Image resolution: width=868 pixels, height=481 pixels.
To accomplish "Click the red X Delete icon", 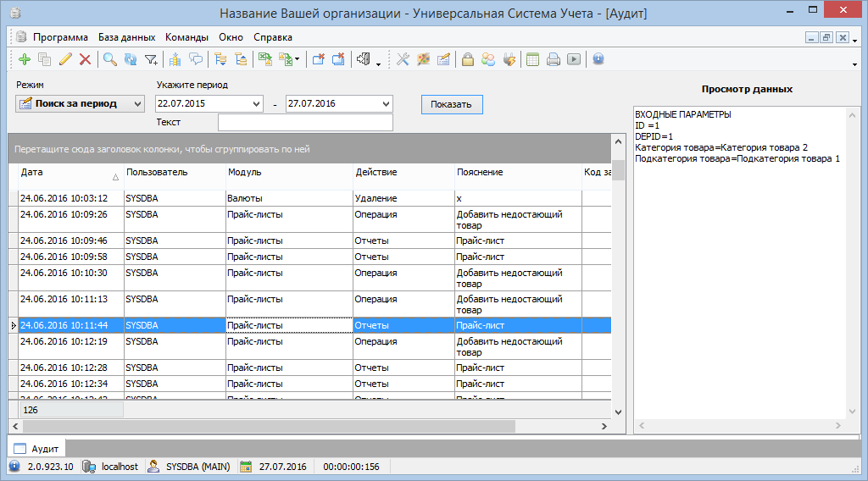I will [x=85, y=59].
